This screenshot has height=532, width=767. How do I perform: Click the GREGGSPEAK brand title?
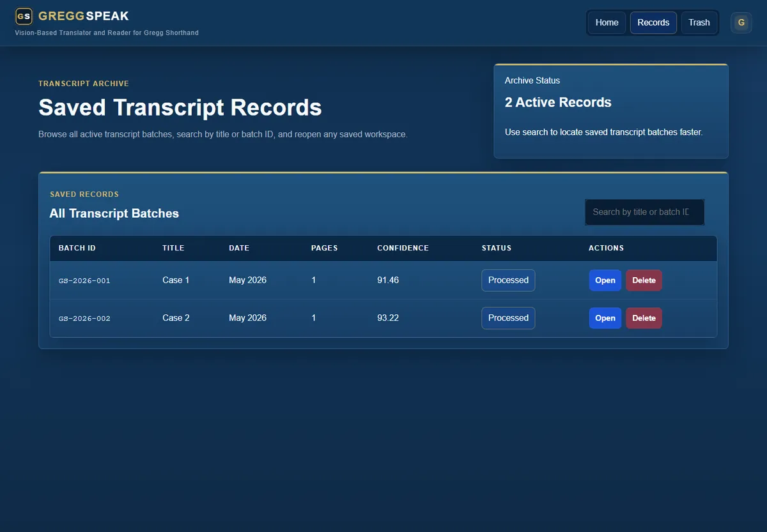[84, 16]
